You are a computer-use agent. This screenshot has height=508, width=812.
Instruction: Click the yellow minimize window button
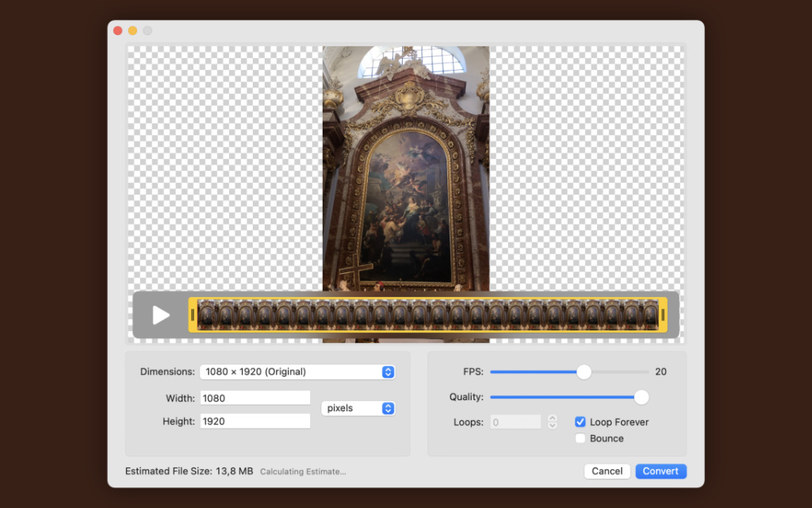point(132,31)
